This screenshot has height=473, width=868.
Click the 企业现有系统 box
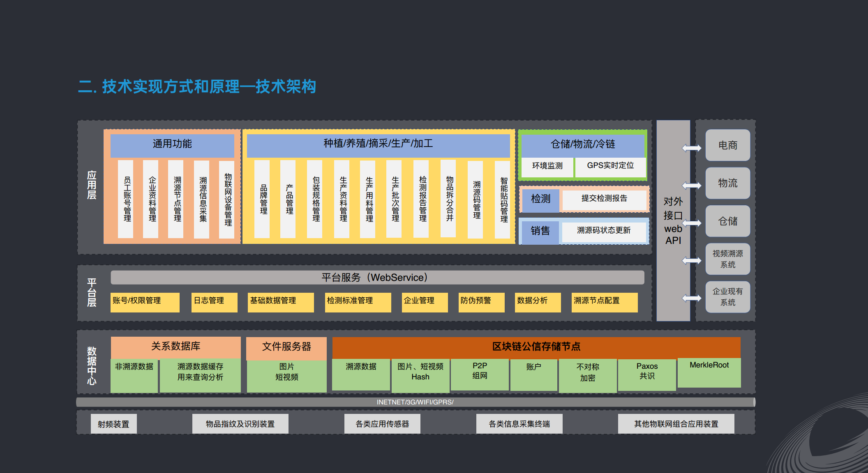point(727,297)
